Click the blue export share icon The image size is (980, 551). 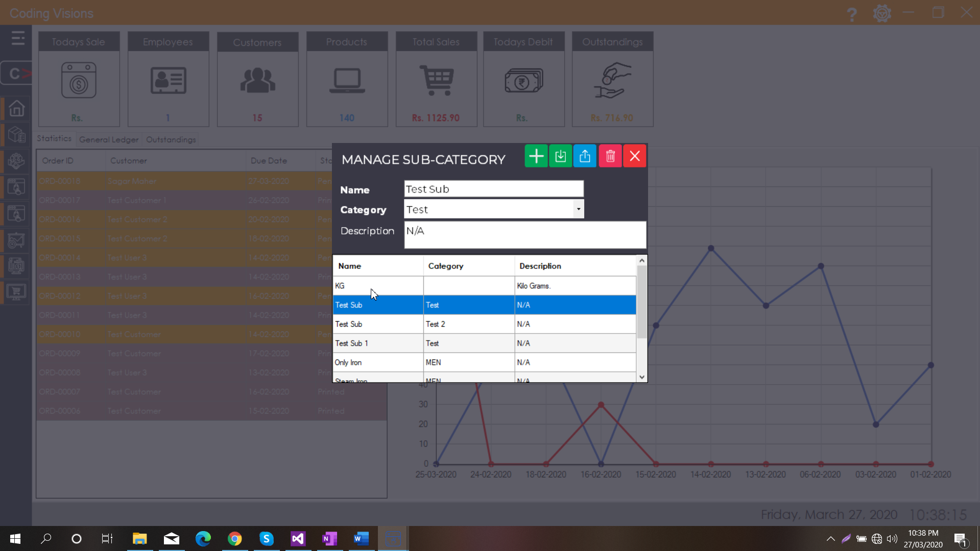point(585,156)
